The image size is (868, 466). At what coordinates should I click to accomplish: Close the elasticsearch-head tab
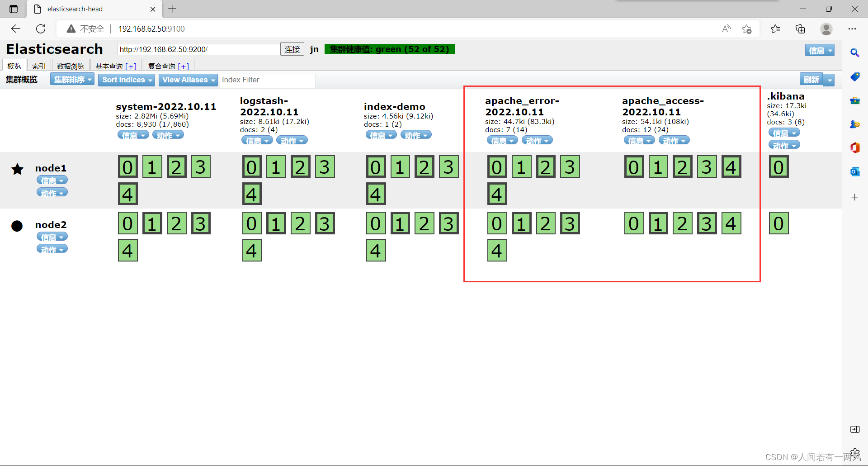153,9
